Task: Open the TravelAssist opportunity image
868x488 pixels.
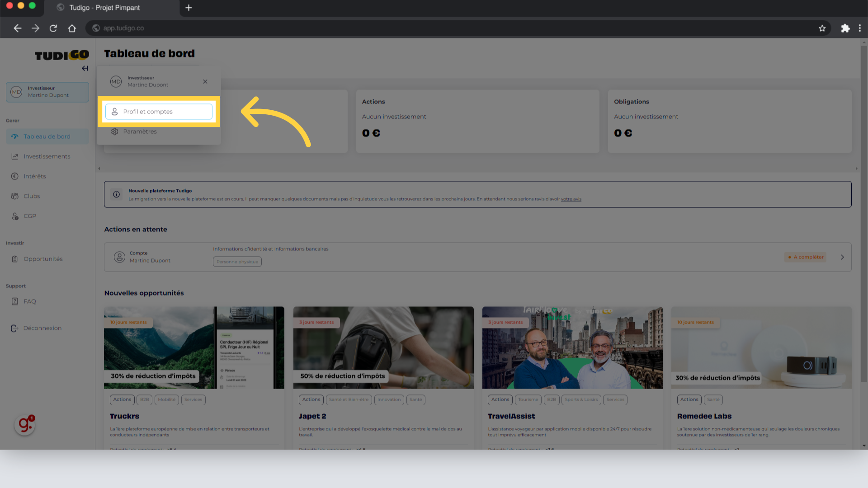Action: click(x=572, y=347)
